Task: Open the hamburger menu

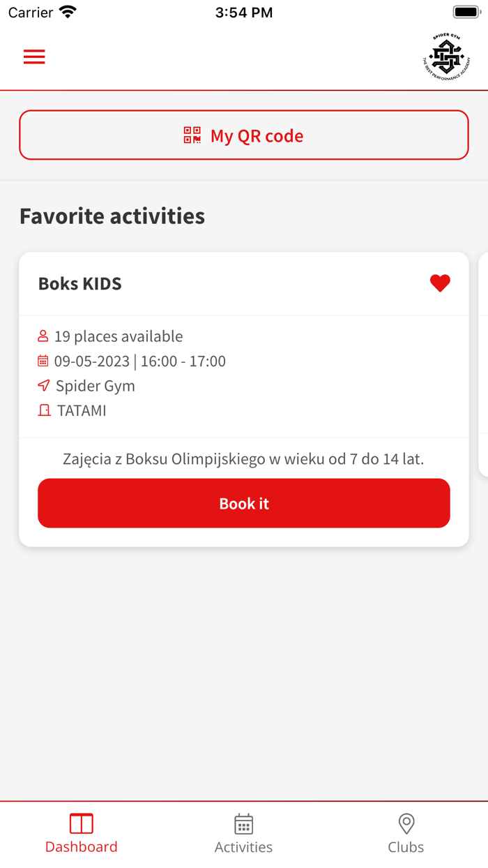Action: 34,57
